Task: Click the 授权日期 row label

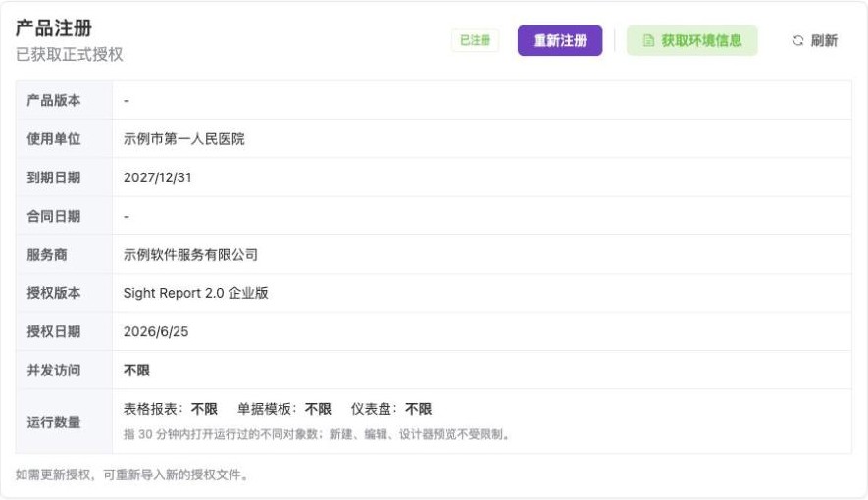Action: pyautogui.click(x=54, y=331)
